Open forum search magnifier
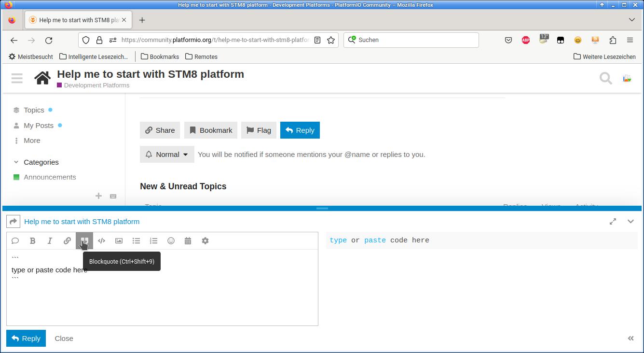 605,78
